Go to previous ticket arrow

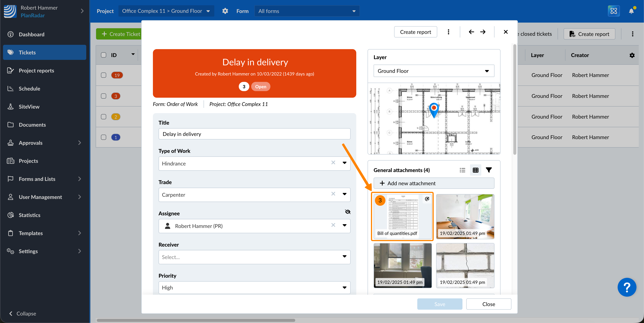pos(471,32)
